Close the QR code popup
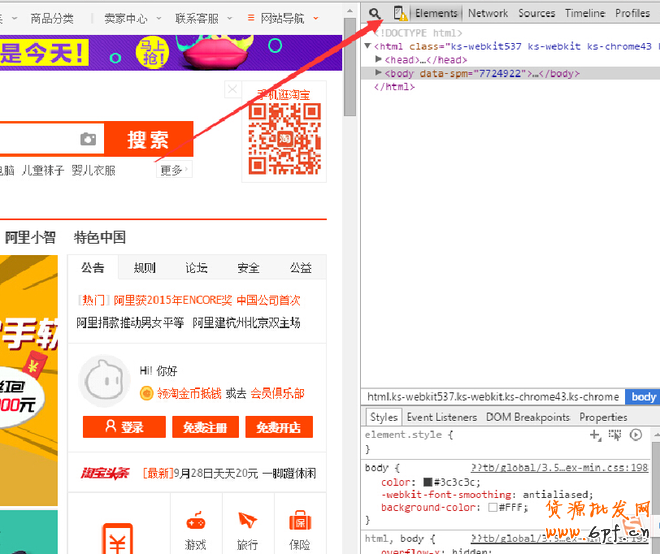 click(x=232, y=89)
